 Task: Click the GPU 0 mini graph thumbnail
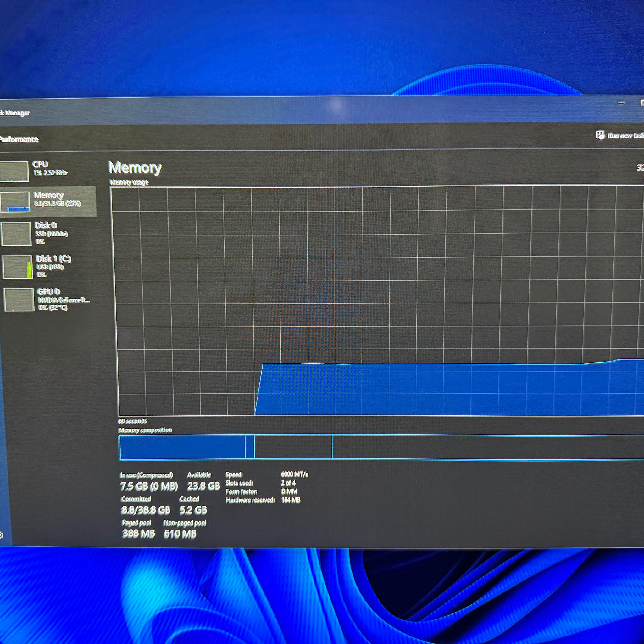[19, 300]
